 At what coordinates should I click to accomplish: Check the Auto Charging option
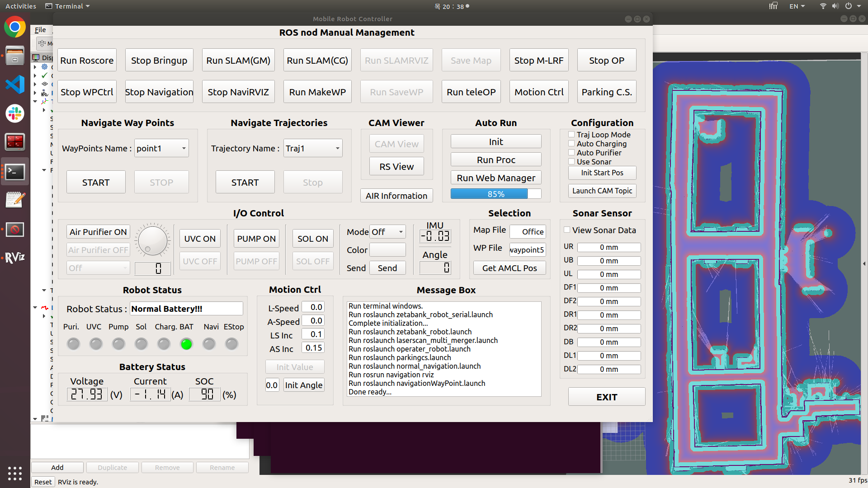[571, 144]
